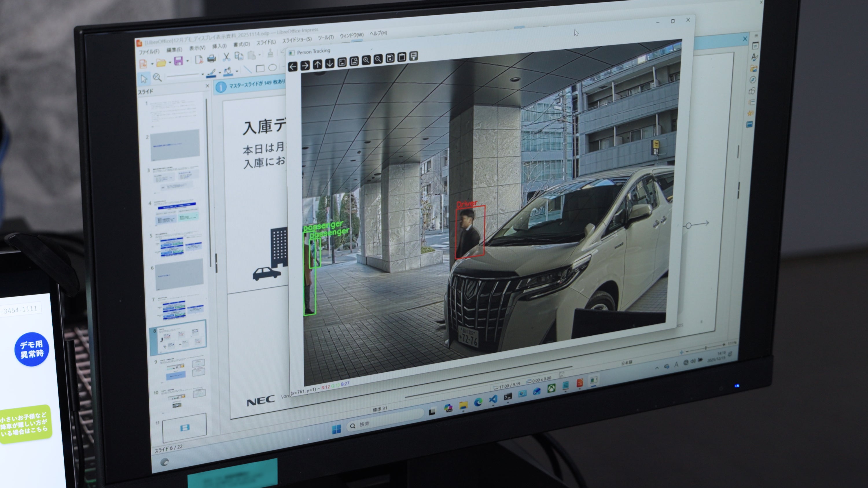
Task: Close the スライド panel with X
Action: [207, 86]
